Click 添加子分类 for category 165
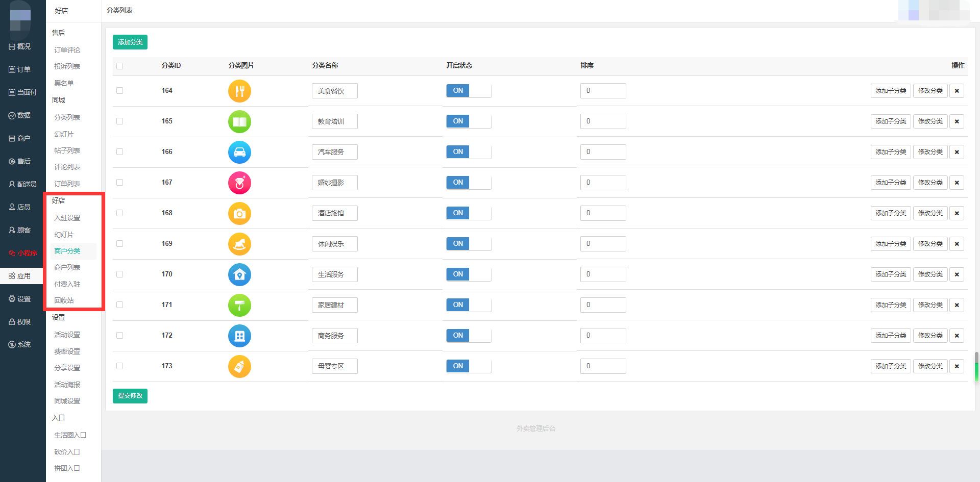This screenshot has width=980, height=482. (x=891, y=121)
